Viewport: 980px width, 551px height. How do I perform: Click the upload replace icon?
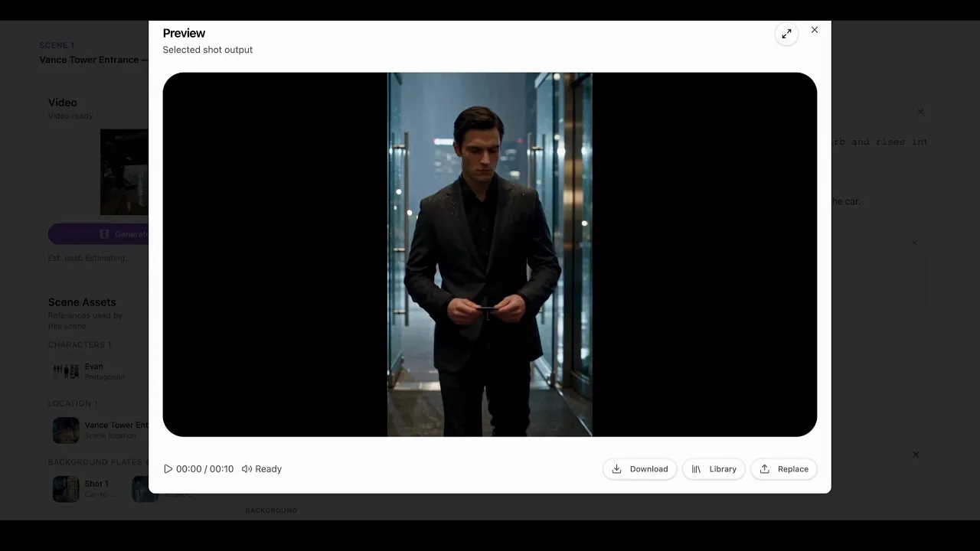764,469
